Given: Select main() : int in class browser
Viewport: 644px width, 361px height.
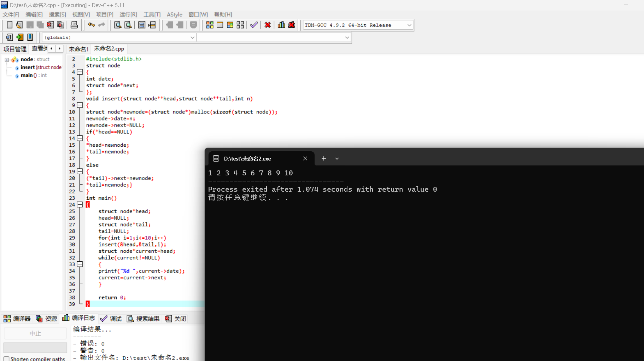Looking at the screenshot, I should (x=31, y=75).
